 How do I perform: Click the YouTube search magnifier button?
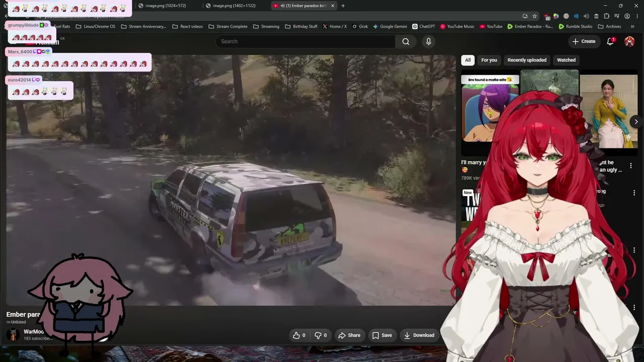coord(406,41)
